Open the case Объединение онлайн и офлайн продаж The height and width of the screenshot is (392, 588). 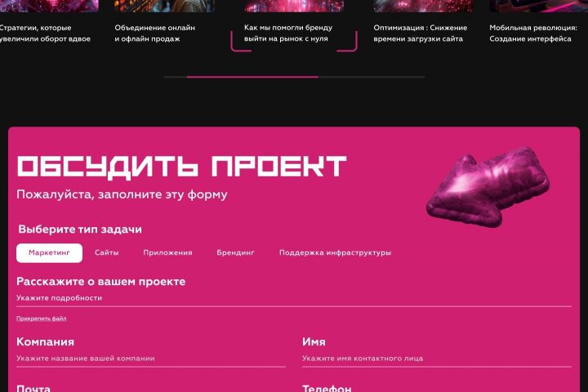pyautogui.click(x=154, y=33)
